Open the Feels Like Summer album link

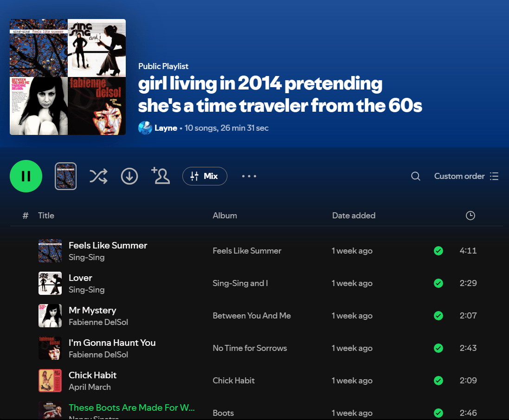[247, 251]
